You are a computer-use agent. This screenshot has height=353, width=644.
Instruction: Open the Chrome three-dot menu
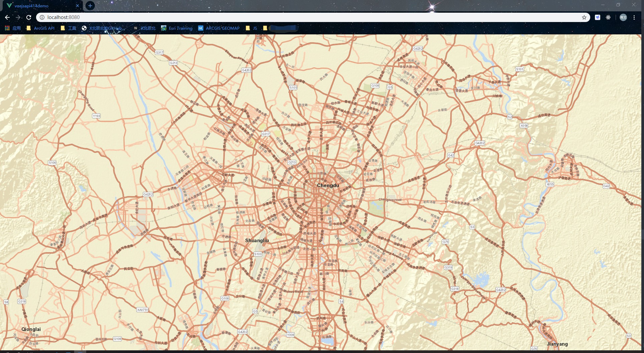pos(634,17)
